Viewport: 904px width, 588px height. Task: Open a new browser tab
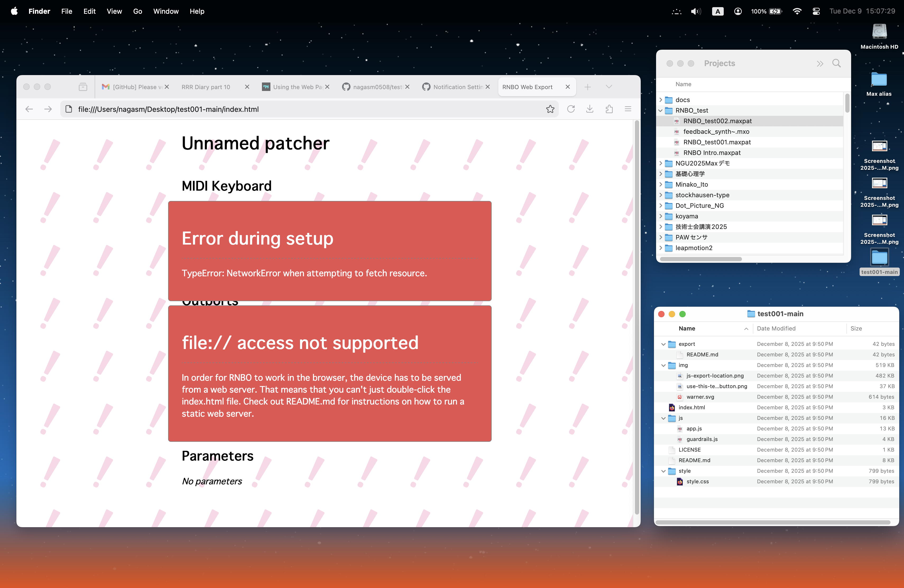tap(587, 87)
